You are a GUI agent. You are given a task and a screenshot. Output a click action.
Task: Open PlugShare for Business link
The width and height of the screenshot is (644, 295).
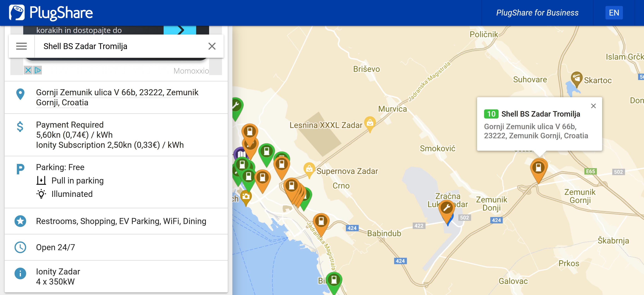point(537,13)
